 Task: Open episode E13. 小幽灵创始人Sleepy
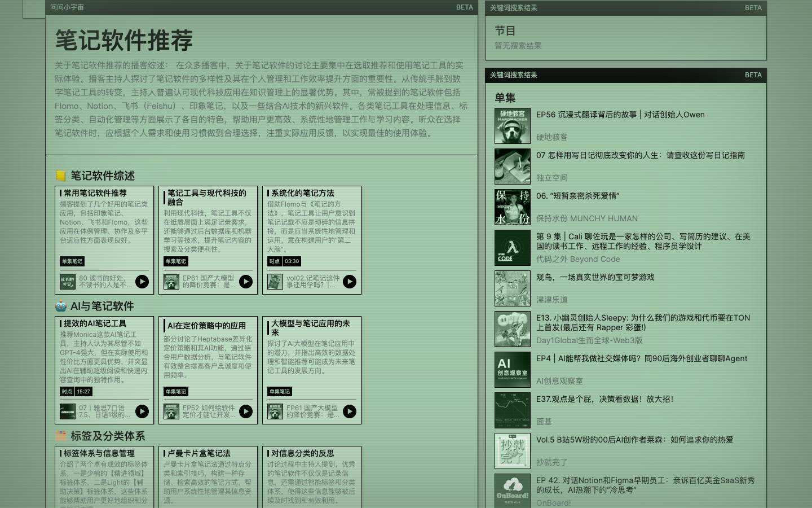click(x=643, y=323)
